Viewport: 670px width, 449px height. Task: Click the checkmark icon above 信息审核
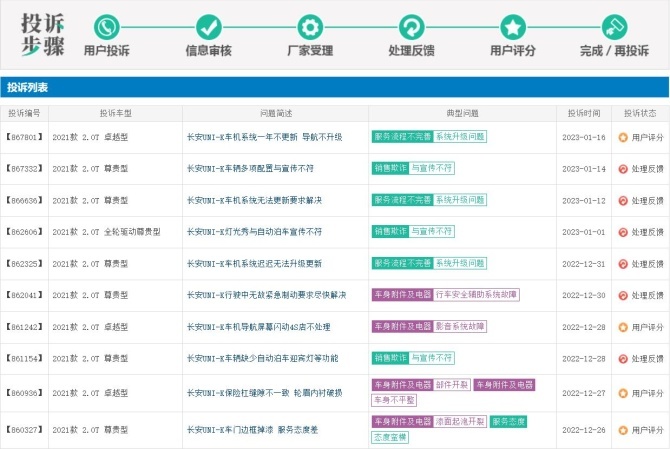pos(209,27)
